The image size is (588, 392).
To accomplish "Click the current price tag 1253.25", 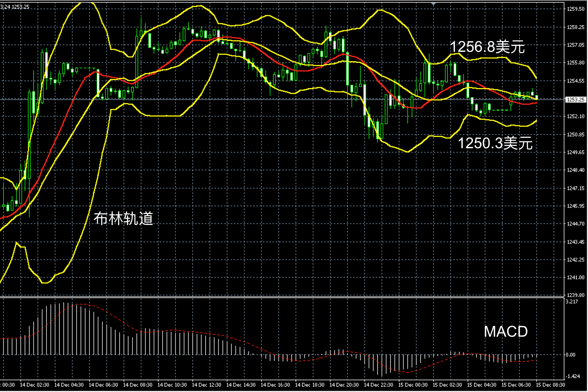I will tap(576, 100).
